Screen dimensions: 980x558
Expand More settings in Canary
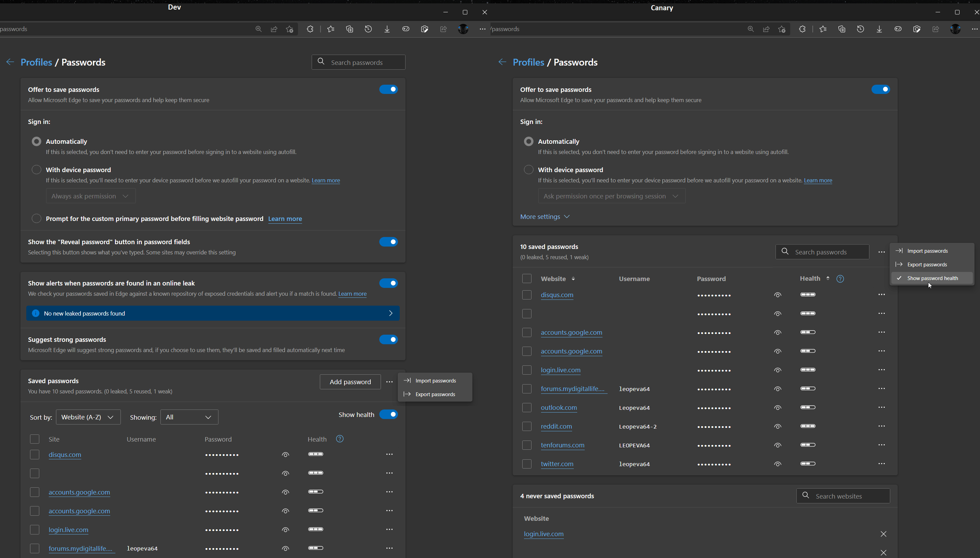pos(544,217)
